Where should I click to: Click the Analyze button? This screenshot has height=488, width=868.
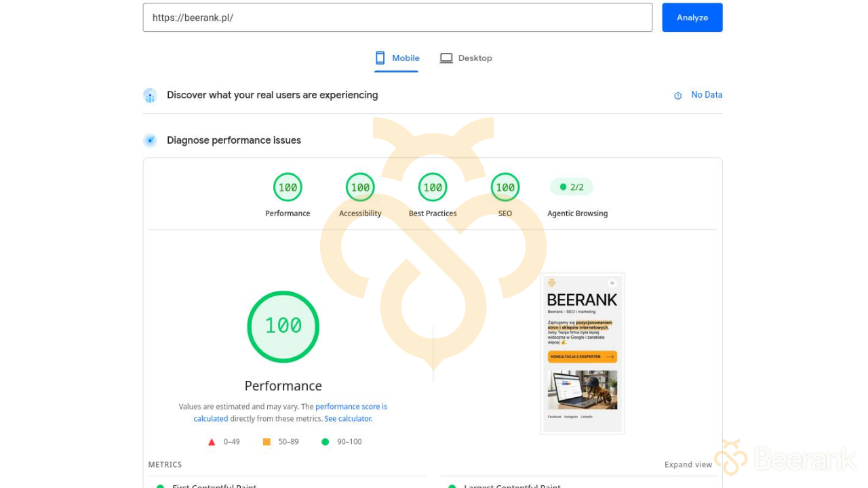point(692,18)
